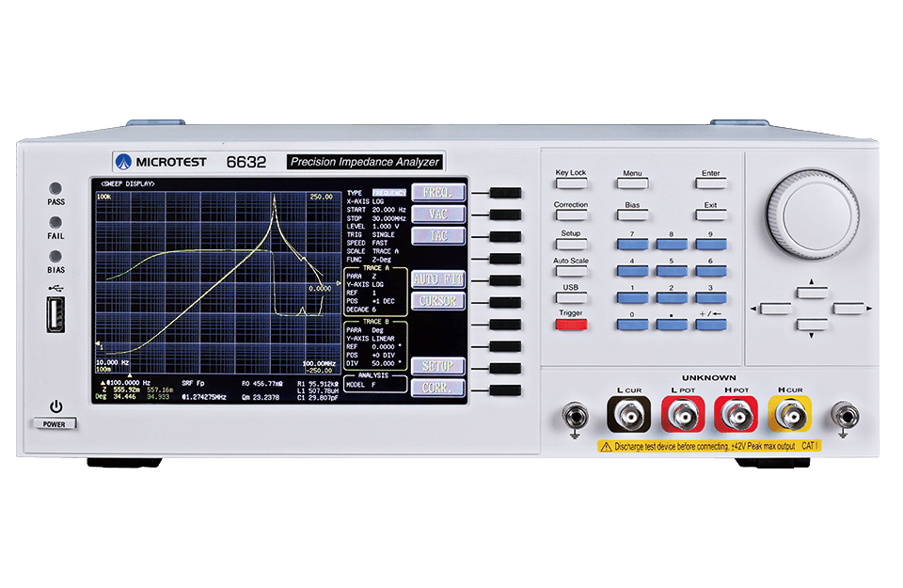Tap the blue number 4 key
The image size is (903, 588).
[632, 271]
